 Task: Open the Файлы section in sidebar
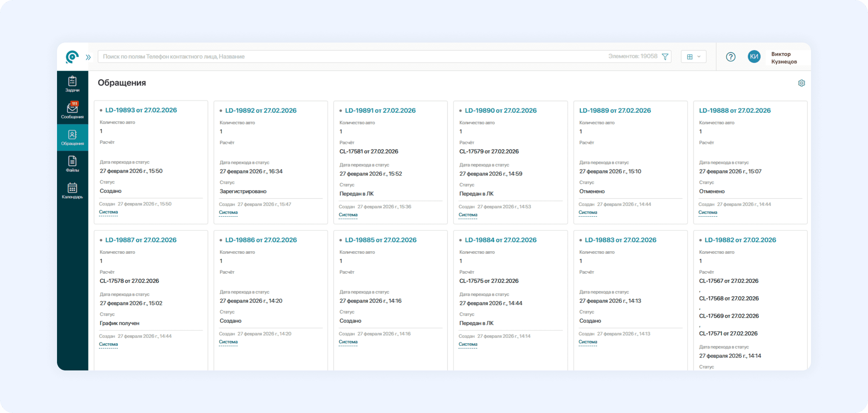[x=72, y=164]
